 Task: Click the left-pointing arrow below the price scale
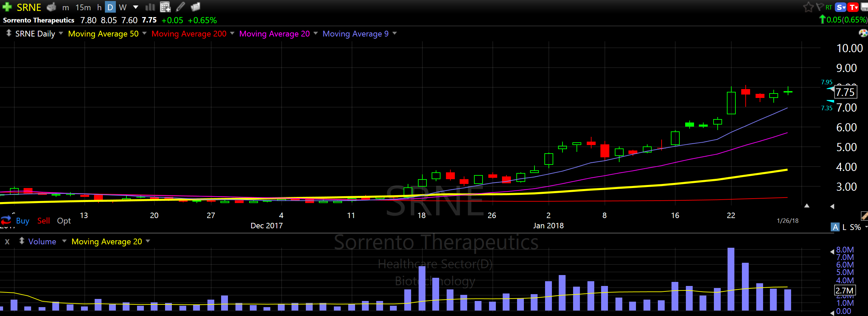832,206
